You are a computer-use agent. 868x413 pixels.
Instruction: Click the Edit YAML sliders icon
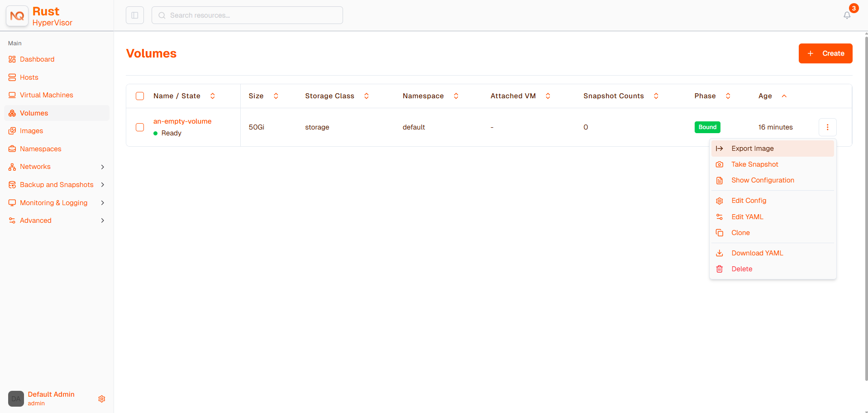click(720, 217)
